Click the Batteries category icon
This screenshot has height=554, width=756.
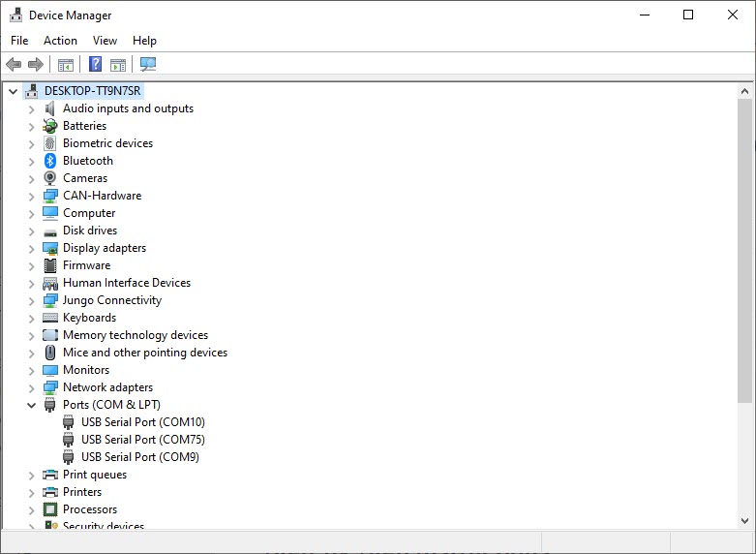(50, 126)
